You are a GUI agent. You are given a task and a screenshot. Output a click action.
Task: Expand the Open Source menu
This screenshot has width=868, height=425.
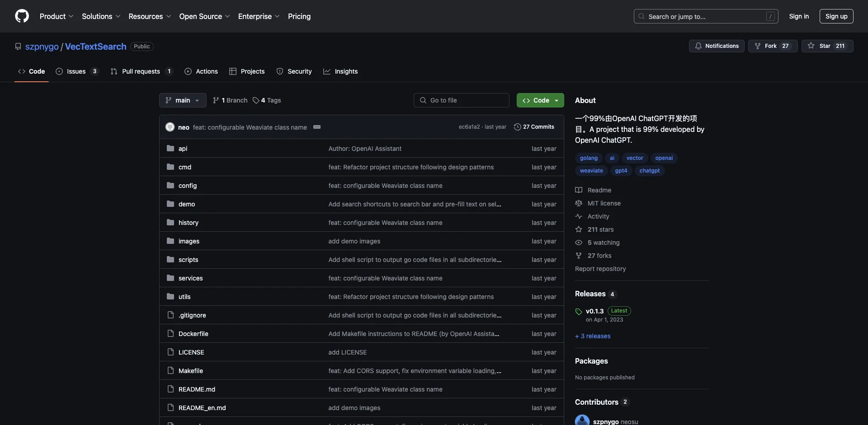click(x=204, y=16)
